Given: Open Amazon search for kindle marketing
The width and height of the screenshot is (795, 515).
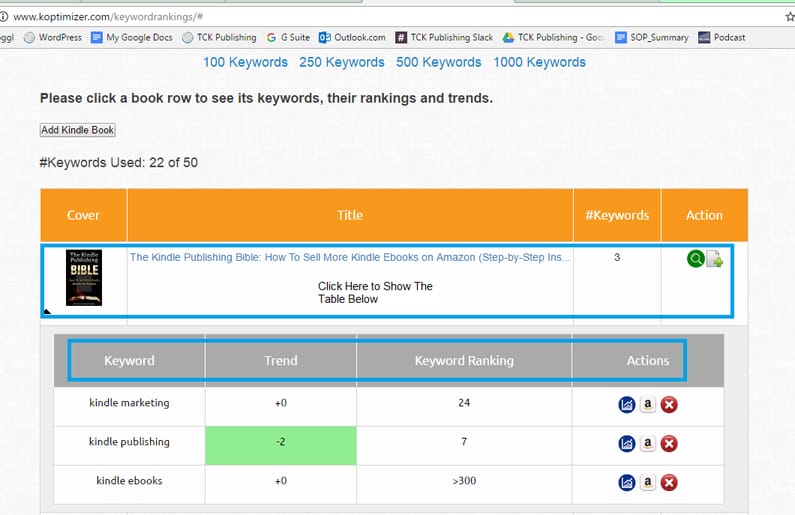Looking at the screenshot, I should pyautogui.click(x=647, y=404).
